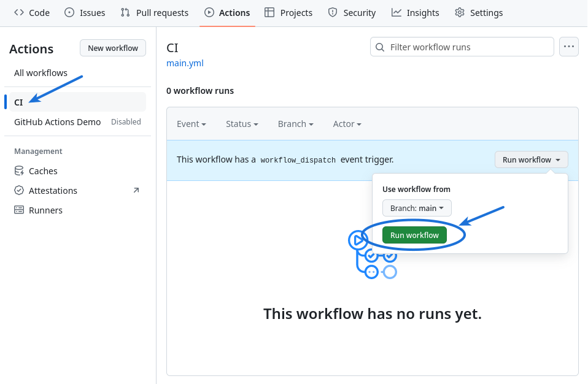Open Caches management page
Image resolution: width=588 pixels, height=384 pixels.
[x=43, y=171]
